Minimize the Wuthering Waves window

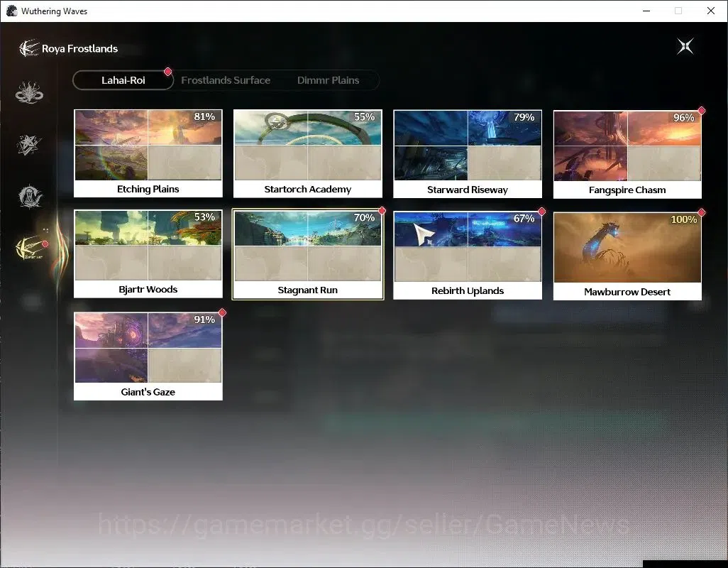(646, 11)
